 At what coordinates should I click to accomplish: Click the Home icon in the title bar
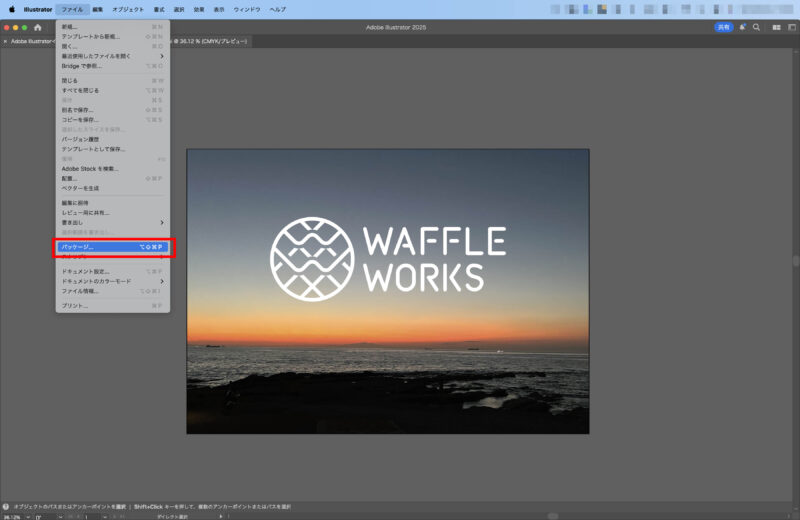38,27
